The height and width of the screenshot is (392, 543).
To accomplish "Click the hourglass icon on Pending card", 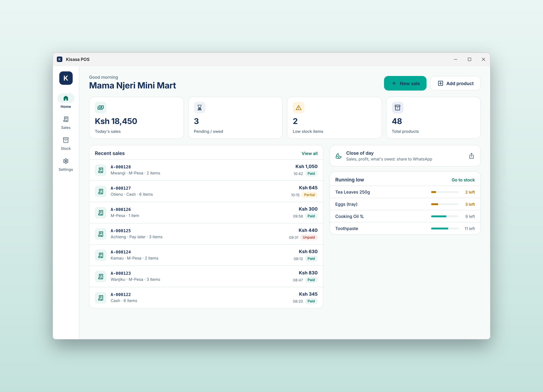I will tap(200, 107).
